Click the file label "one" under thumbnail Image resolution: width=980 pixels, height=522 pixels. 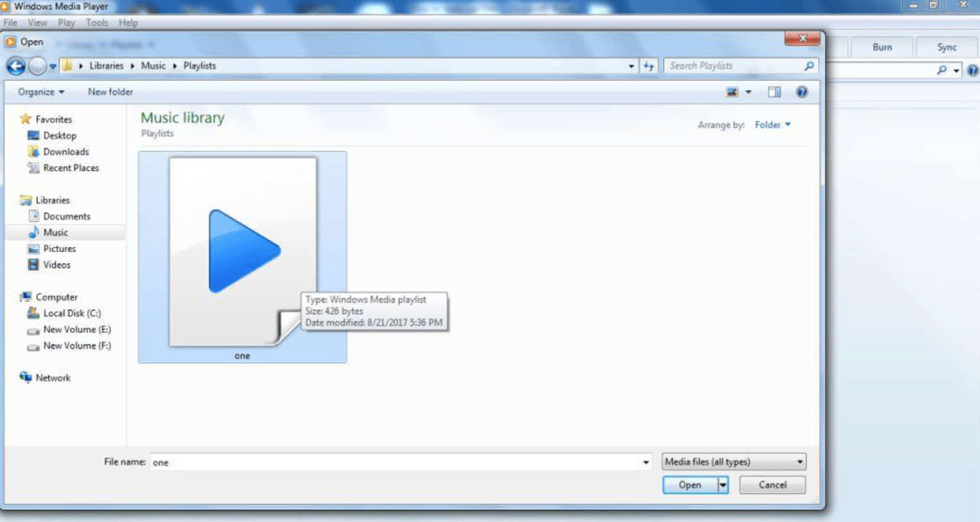tap(242, 356)
